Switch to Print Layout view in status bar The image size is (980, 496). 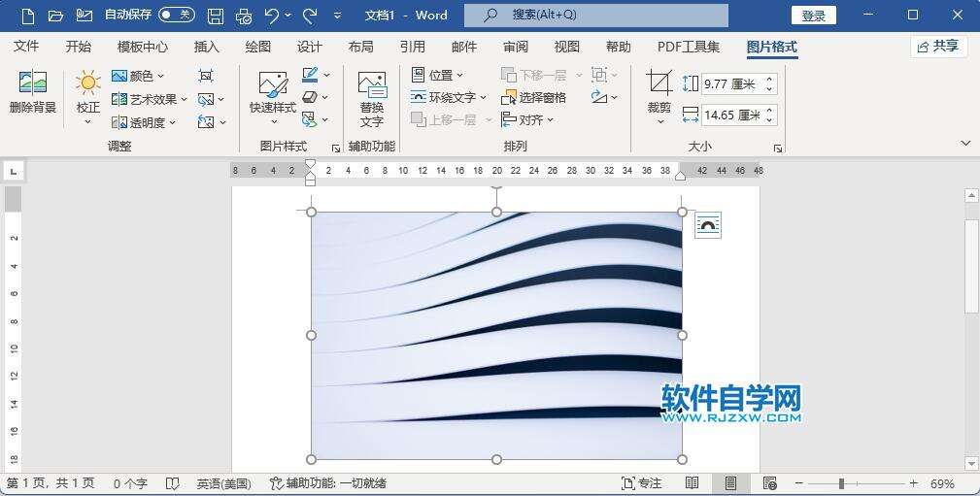730,482
